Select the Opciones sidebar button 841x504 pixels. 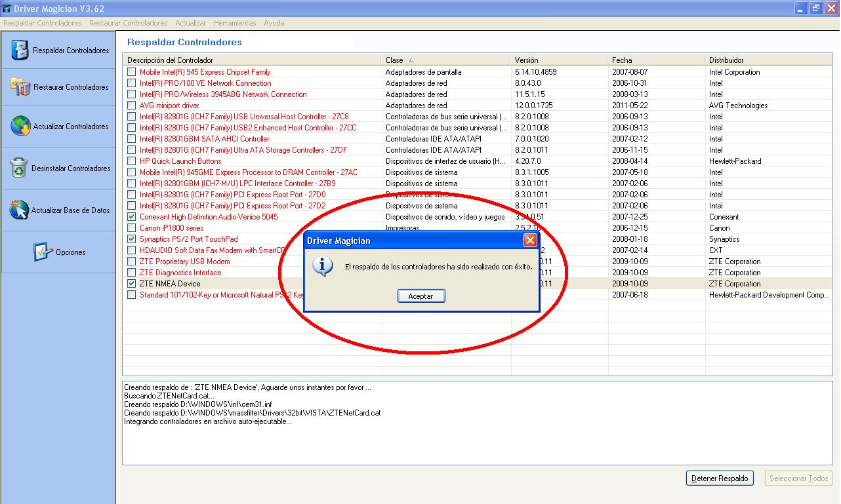pyautogui.click(x=58, y=252)
